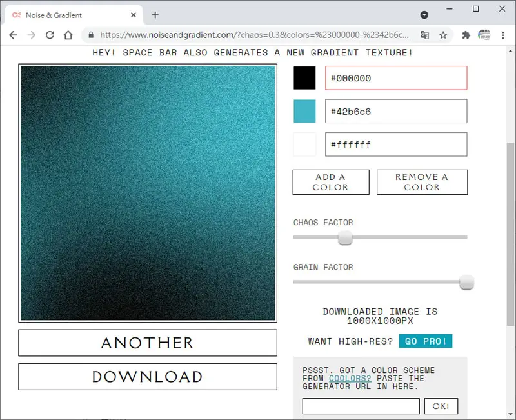Image resolution: width=516 pixels, height=420 pixels.
Task: Click the #ffffff hex input field
Action: point(396,145)
